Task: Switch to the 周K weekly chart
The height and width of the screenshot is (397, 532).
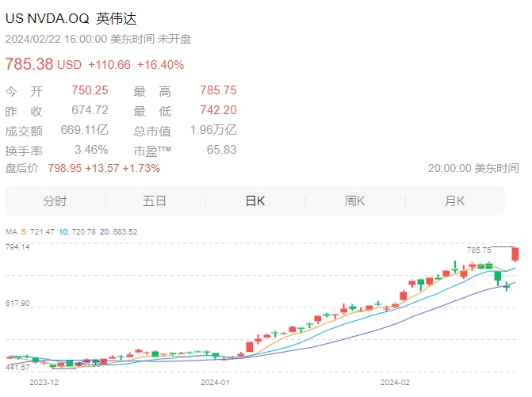Action: coord(355,201)
